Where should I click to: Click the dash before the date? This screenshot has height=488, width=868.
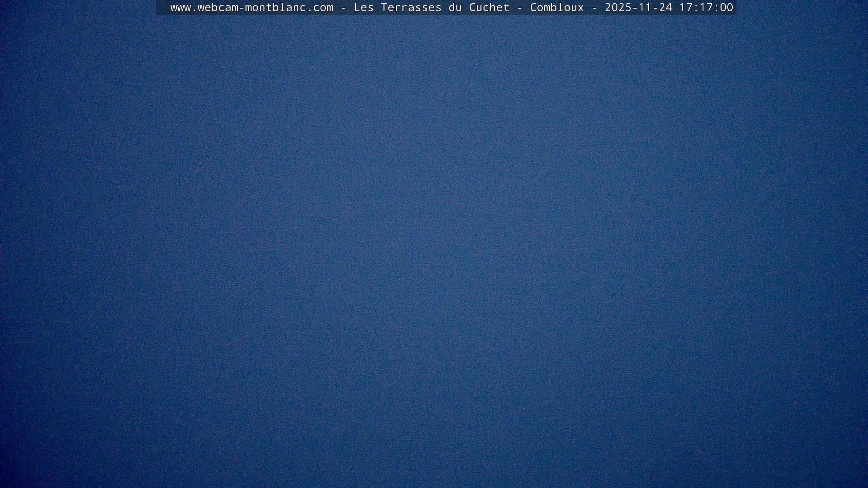point(594,7)
